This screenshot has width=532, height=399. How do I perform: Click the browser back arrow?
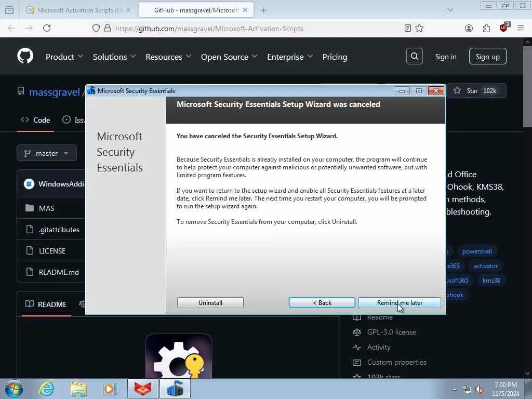11,28
